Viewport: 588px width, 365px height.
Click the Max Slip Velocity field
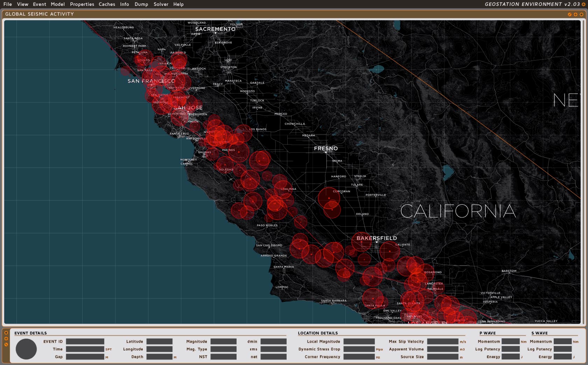[442, 342]
